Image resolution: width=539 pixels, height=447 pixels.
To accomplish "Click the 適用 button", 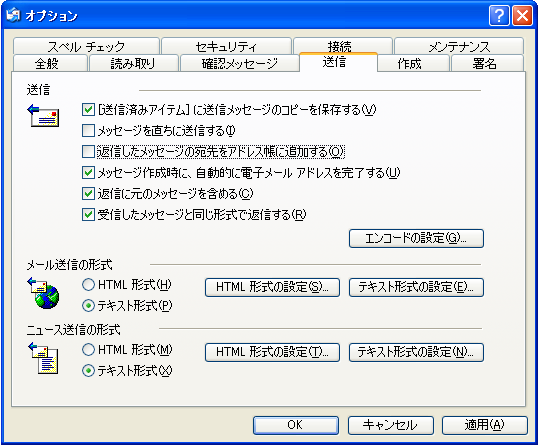I will (x=485, y=425).
